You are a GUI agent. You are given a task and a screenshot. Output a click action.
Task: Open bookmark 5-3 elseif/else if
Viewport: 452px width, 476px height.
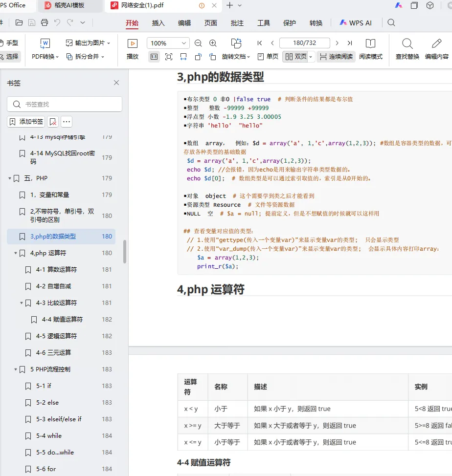[61, 419]
